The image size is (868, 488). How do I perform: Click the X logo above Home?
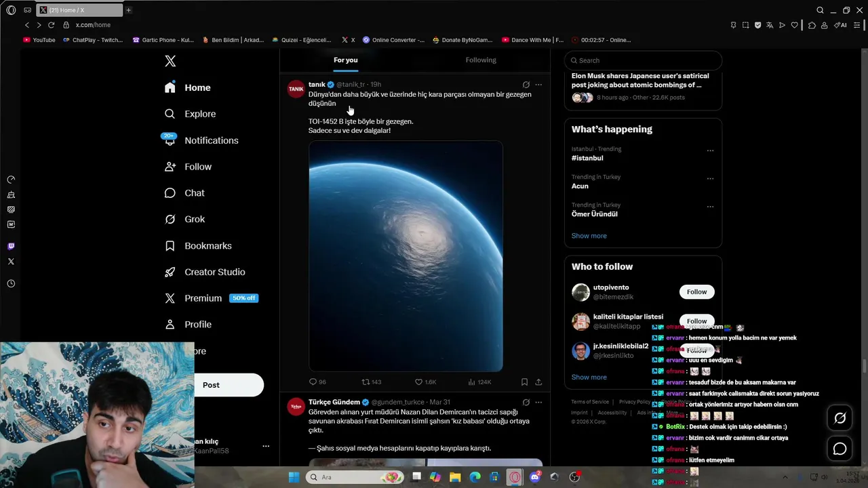pyautogui.click(x=170, y=61)
